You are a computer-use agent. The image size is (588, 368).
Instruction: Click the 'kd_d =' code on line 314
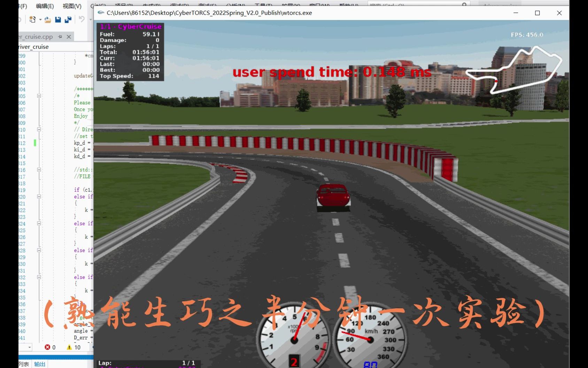click(x=82, y=156)
